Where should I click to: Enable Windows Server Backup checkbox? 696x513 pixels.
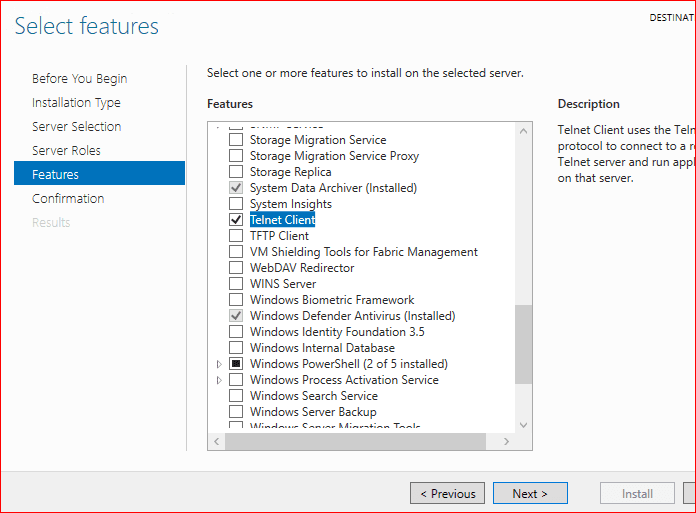click(236, 412)
